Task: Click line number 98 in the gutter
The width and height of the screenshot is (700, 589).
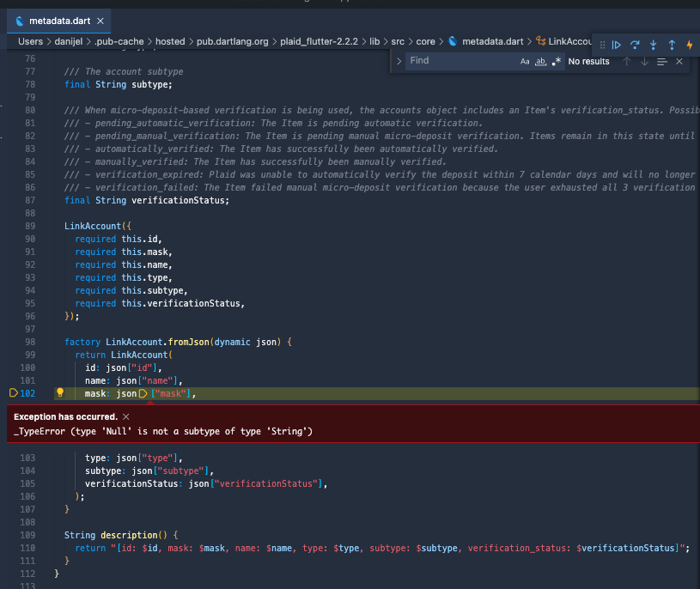Action: (30, 343)
